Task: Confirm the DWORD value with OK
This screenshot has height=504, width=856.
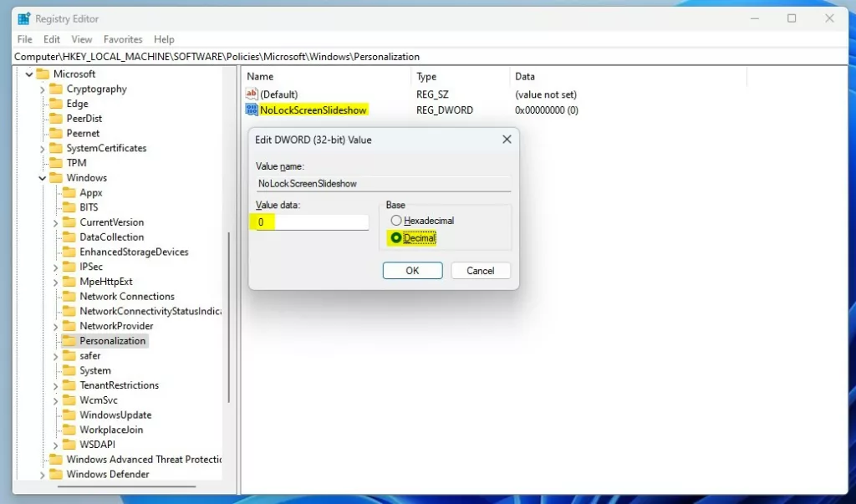Action: tap(412, 270)
